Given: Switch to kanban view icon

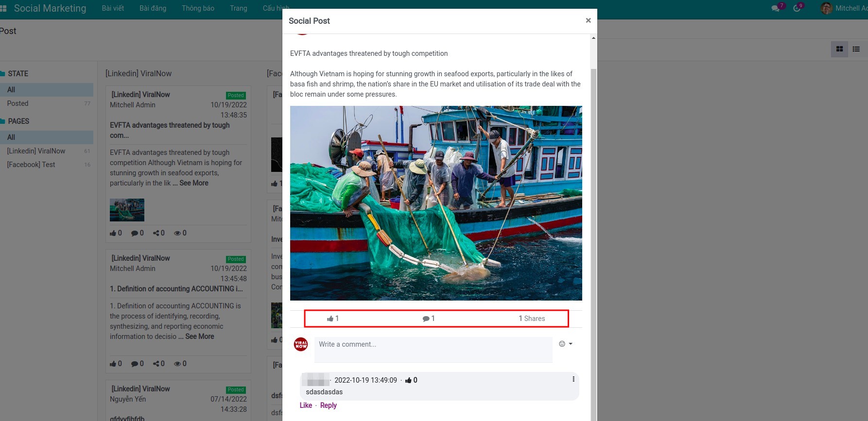Looking at the screenshot, I should (x=839, y=49).
